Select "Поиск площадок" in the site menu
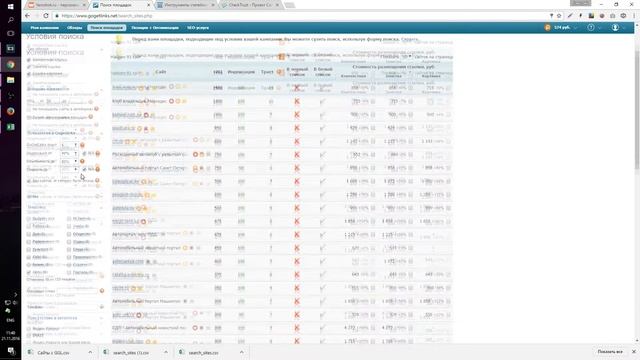 click(107, 28)
